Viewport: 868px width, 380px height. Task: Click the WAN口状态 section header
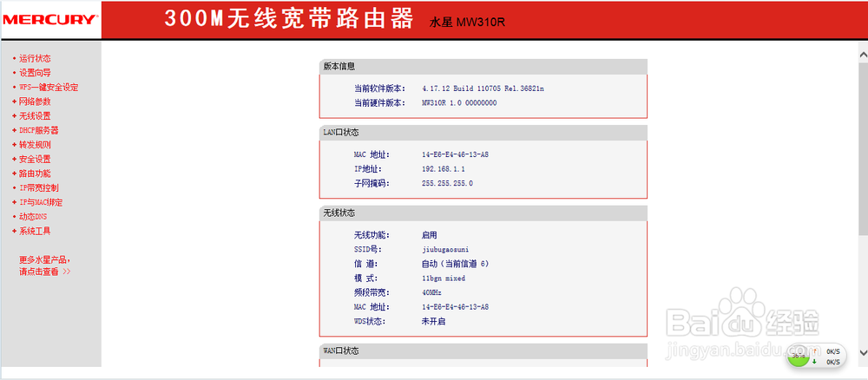(483, 351)
